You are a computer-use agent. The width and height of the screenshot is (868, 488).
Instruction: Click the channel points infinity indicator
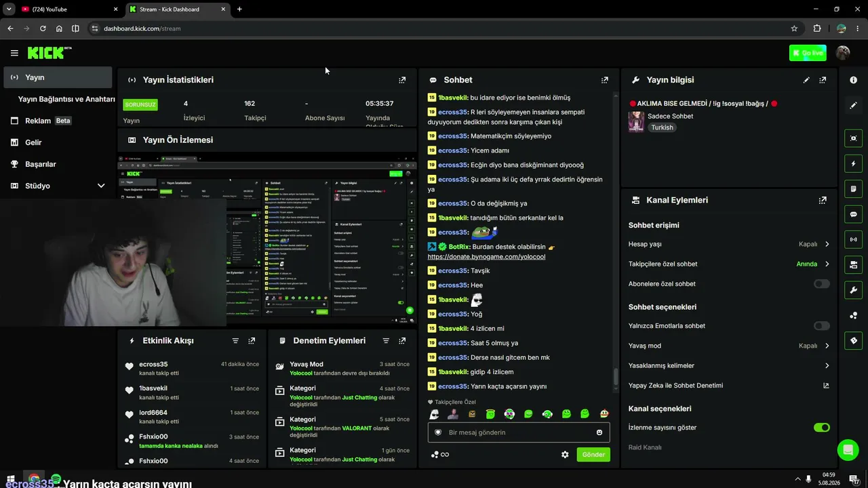(x=439, y=455)
